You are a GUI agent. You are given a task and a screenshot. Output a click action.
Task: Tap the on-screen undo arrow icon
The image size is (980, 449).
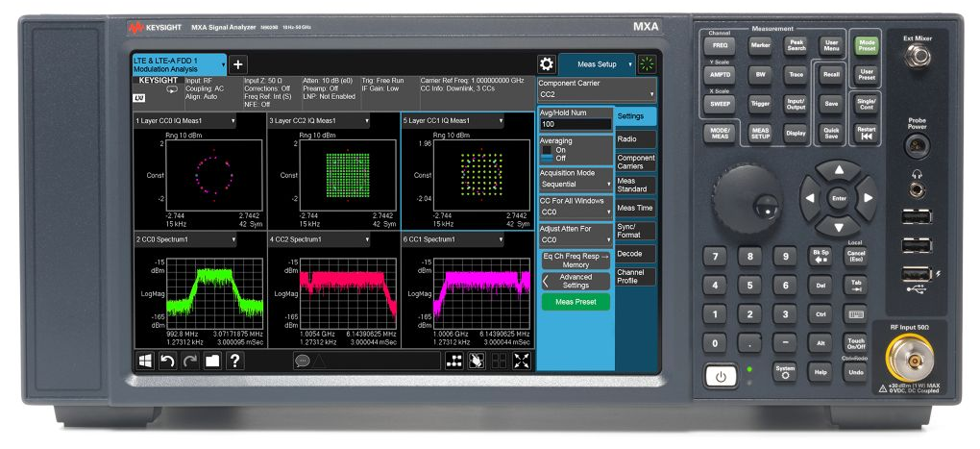(x=167, y=361)
